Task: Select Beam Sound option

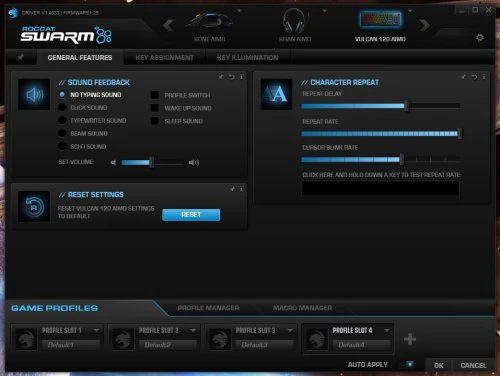Action: (62, 133)
